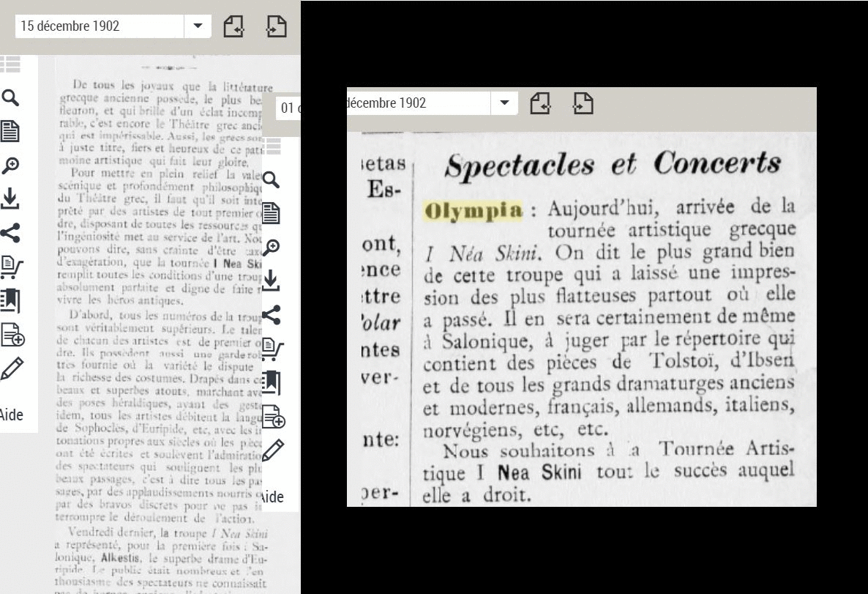The width and height of the screenshot is (868, 594).
Task: Click the add-document icon in middle sidebar
Action: [274, 417]
